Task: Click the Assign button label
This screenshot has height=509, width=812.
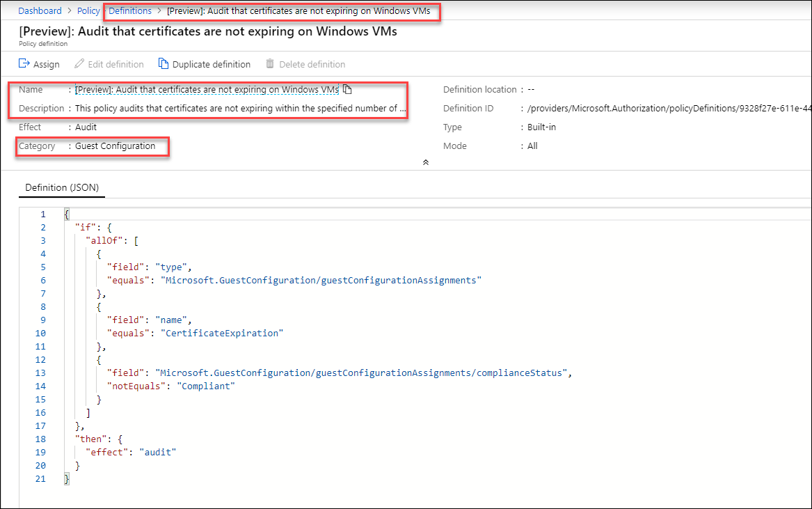Action: click(47, 64)
